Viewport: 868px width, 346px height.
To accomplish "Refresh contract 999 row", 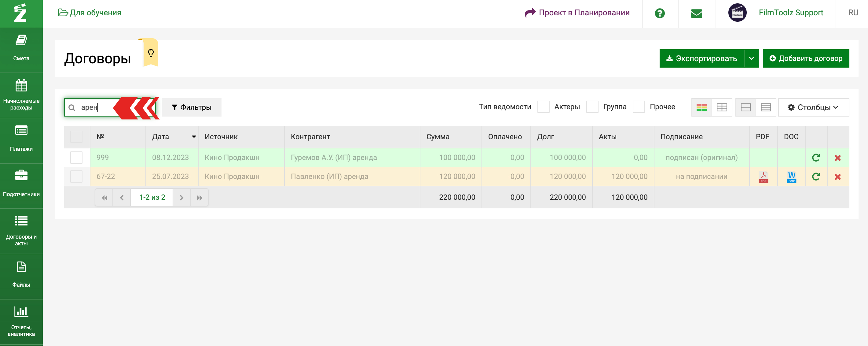I will [816, 158].
